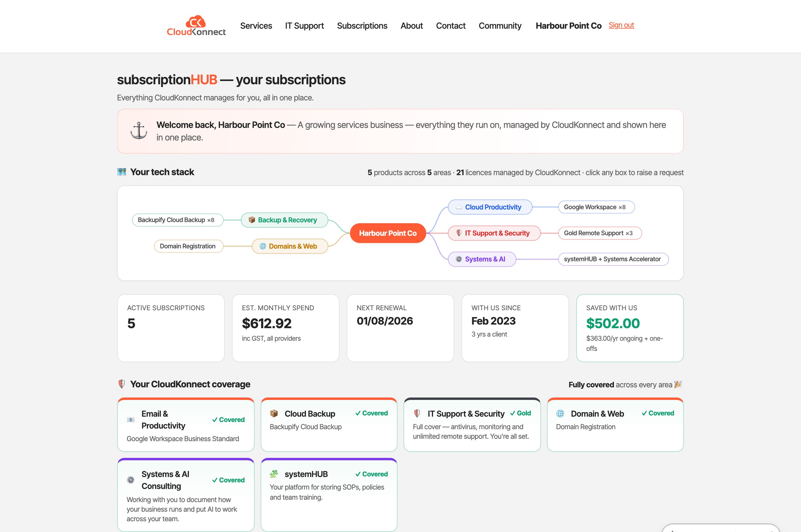Open the With Us Since card
Image resolution: width=801 pixels, height=532 pixels.
(x=515, y=328)
